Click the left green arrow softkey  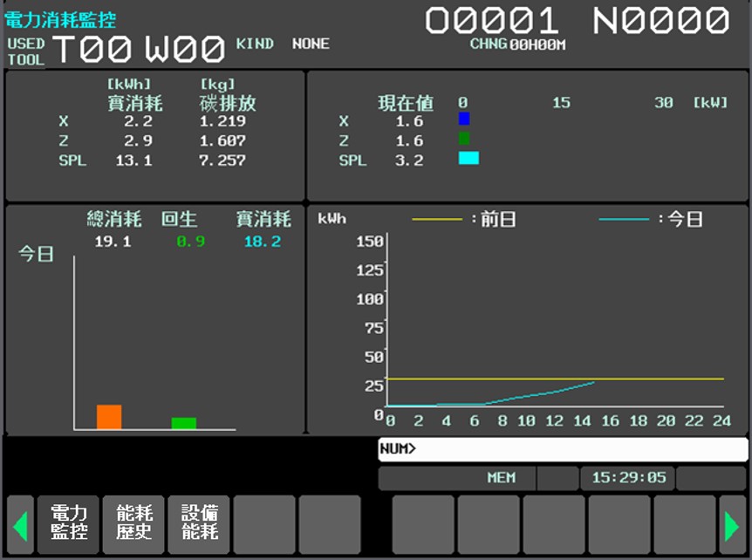(20, 525)
